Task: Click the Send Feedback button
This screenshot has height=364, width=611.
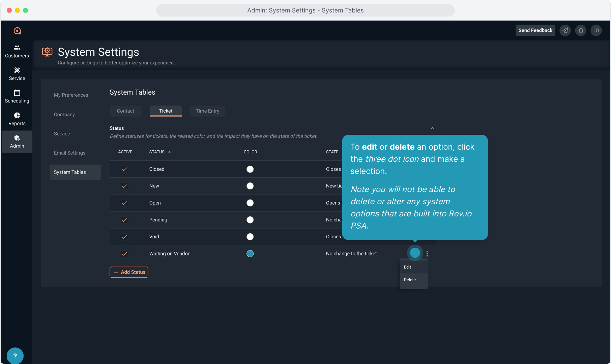Action: pos(535,30)
